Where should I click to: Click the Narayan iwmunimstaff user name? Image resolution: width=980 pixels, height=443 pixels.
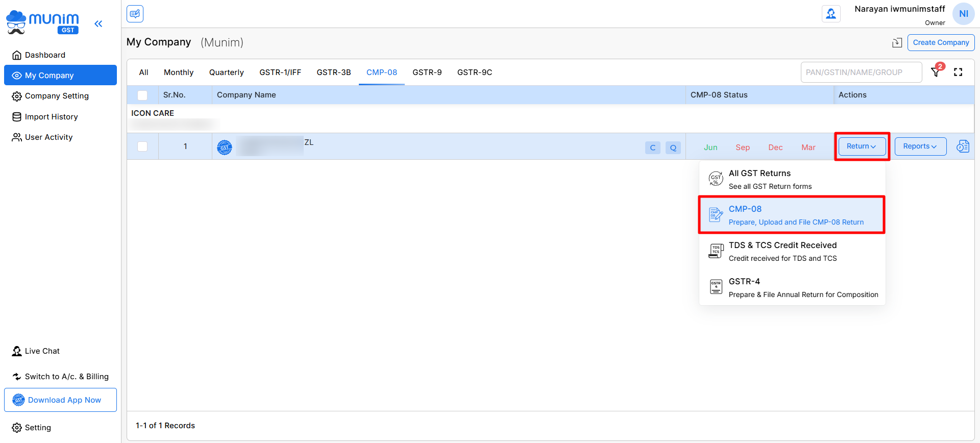(x=900, y=9)
